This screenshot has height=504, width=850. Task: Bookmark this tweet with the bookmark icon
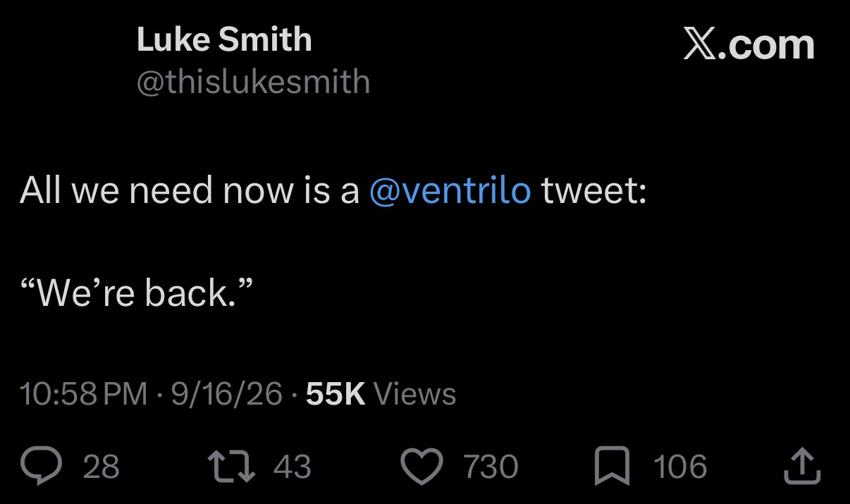tap(612, 467)
